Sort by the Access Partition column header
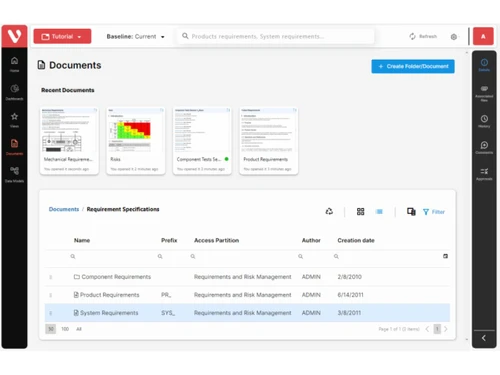Screen dimensions: 500x375 [217, 240]
